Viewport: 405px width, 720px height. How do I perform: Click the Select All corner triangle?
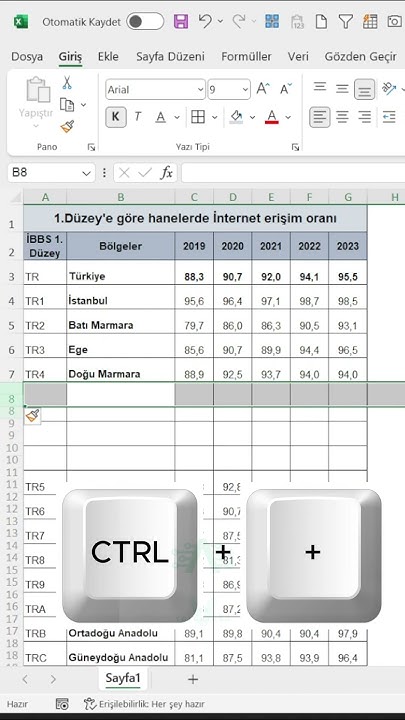coord(16,197)
